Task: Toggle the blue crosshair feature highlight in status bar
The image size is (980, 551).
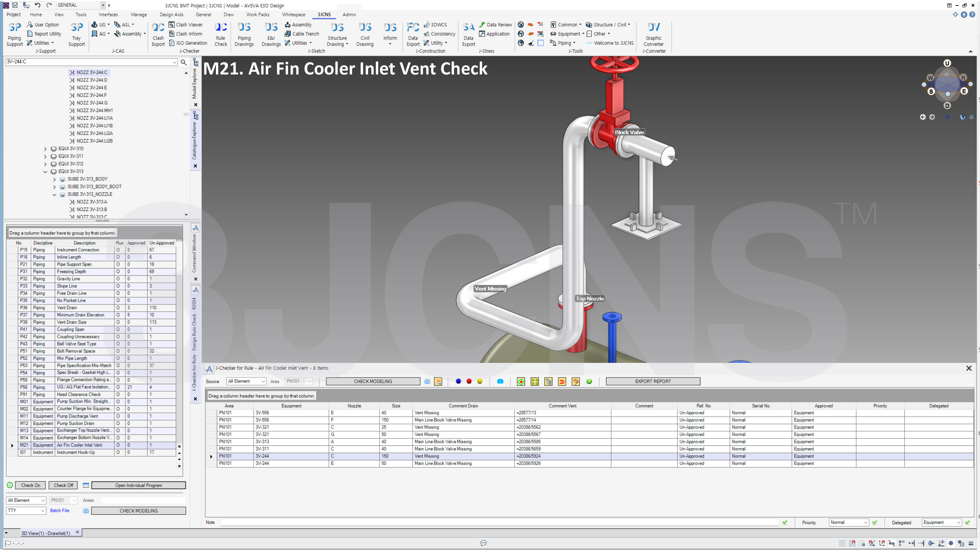Action: [x=951, y=543]
